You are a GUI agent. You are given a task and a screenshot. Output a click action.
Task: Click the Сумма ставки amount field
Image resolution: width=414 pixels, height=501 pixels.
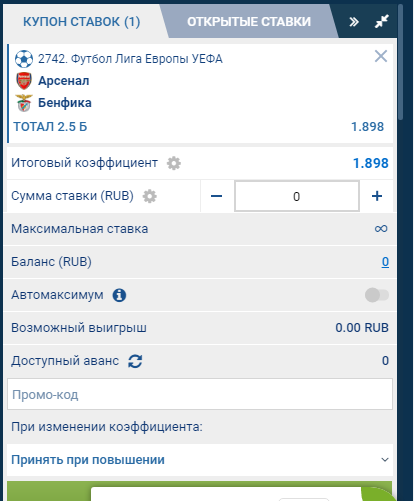pyautogui.click(x=297, y=196)
